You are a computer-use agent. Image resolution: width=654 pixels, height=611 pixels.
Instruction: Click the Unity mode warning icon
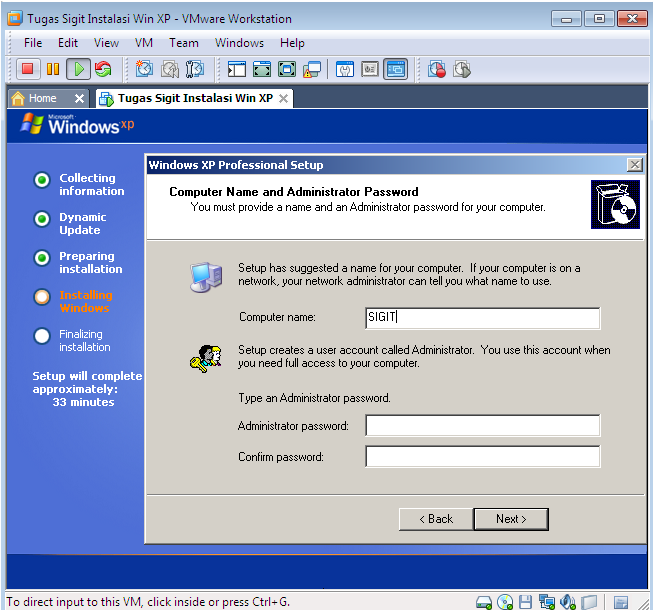click(x=312, y=69)
